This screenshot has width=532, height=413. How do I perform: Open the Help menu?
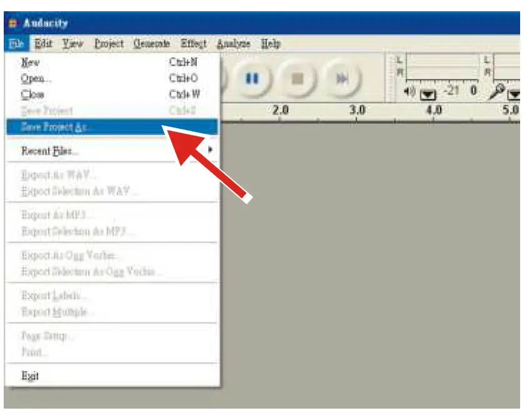(271, 43)
